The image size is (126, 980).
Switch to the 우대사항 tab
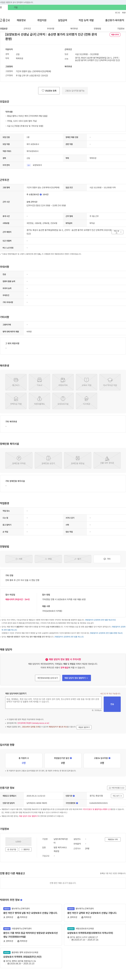[x=51, y=29]
